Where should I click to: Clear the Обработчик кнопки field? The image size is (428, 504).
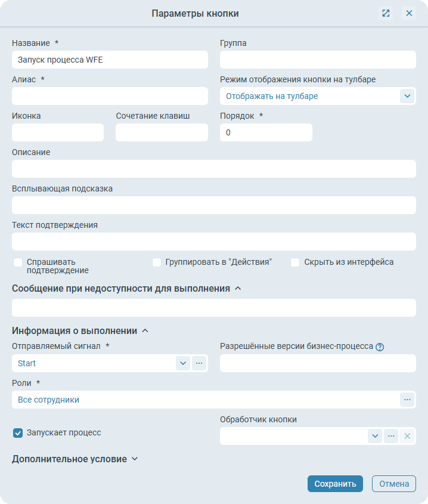coord(407,436)
